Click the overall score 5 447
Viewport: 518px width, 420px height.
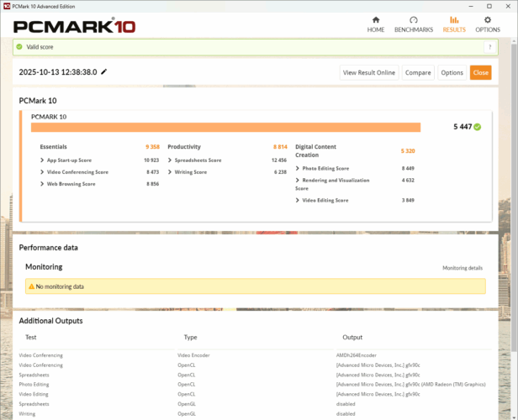click(462, 127)
